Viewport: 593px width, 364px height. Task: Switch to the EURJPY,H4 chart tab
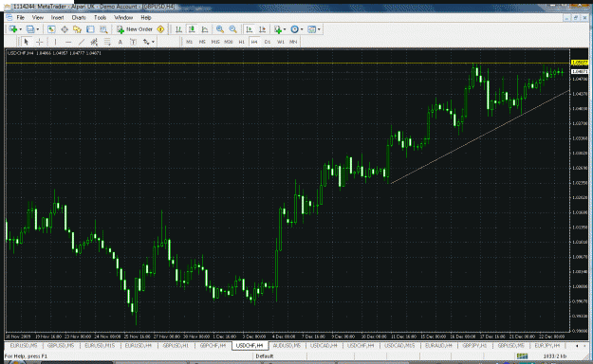pyautogui.click(x=547, y=345)
